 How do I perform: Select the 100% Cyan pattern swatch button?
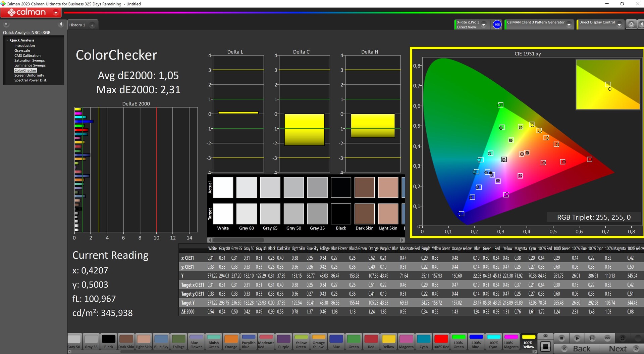click(x=493, y=342)
